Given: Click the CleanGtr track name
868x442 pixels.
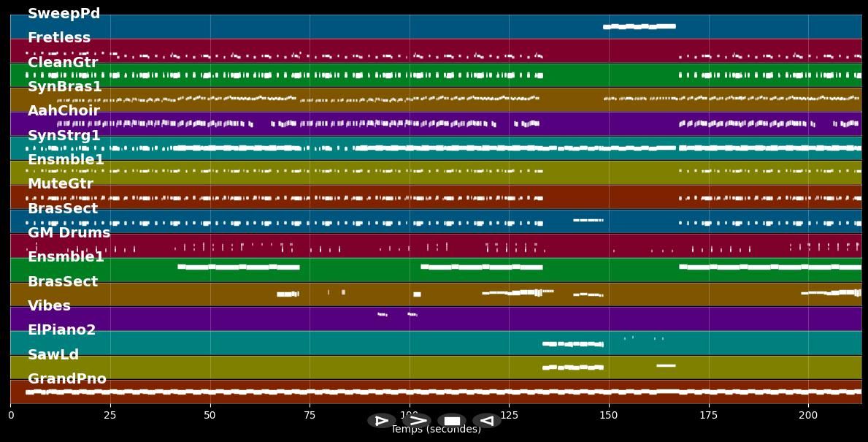Looking at the screenshot, I should (62, 63).
